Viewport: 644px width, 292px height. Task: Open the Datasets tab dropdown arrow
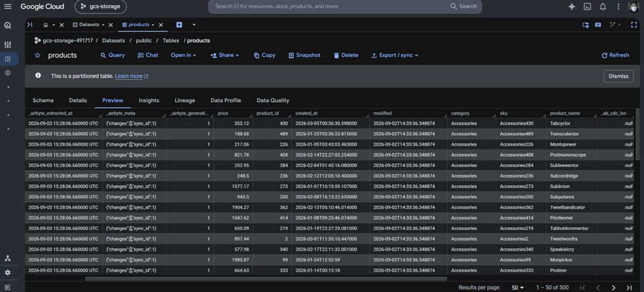pyautogui.click(x=103, y=25)
